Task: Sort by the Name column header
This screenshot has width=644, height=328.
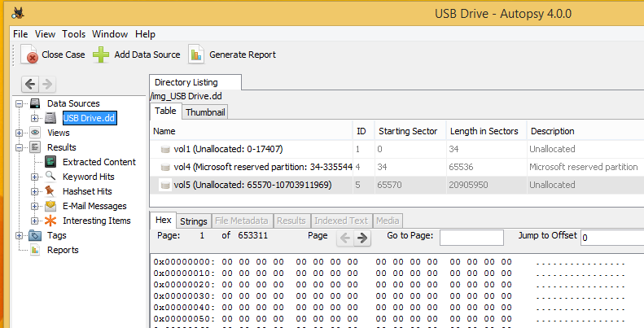Action: pyautogui.click(x=252, y=131)
